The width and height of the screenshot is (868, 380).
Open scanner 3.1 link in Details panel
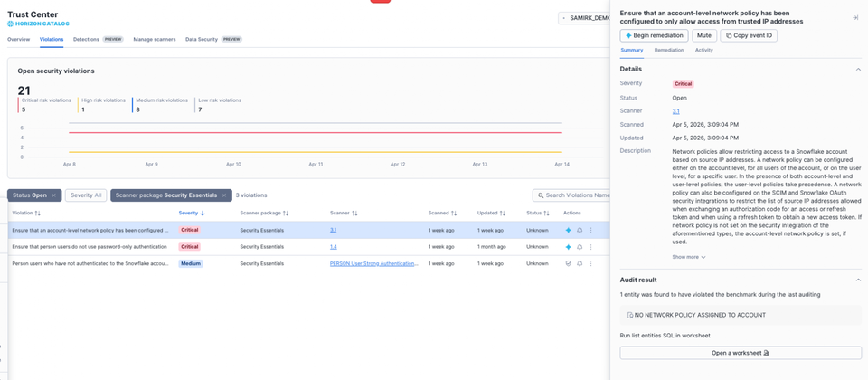[x=675, y=111]
